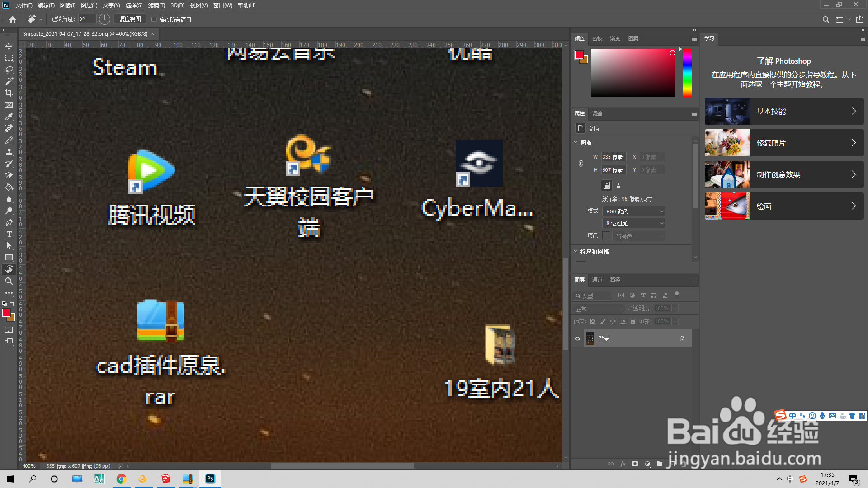Select the Crop tool
Screen dimensions: 868x488
[x=9, y=93]
